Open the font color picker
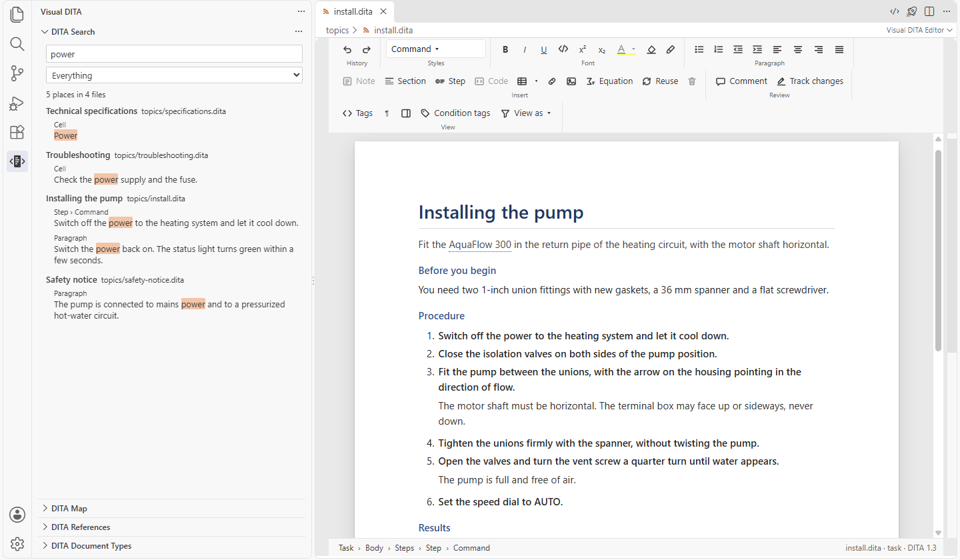Image resolution: width=960 pixels, height=560 pixels. [625, 49]
